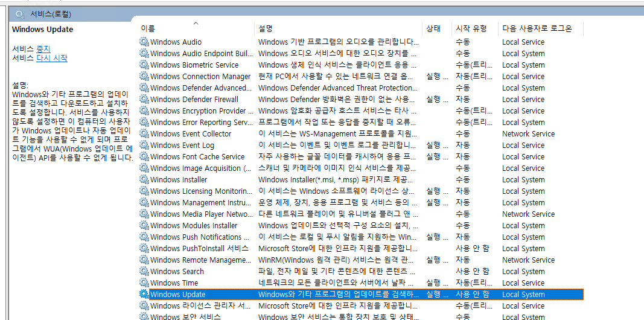
Task: Sort services by the 이름 column header
Action: click(x=196, y=28)
